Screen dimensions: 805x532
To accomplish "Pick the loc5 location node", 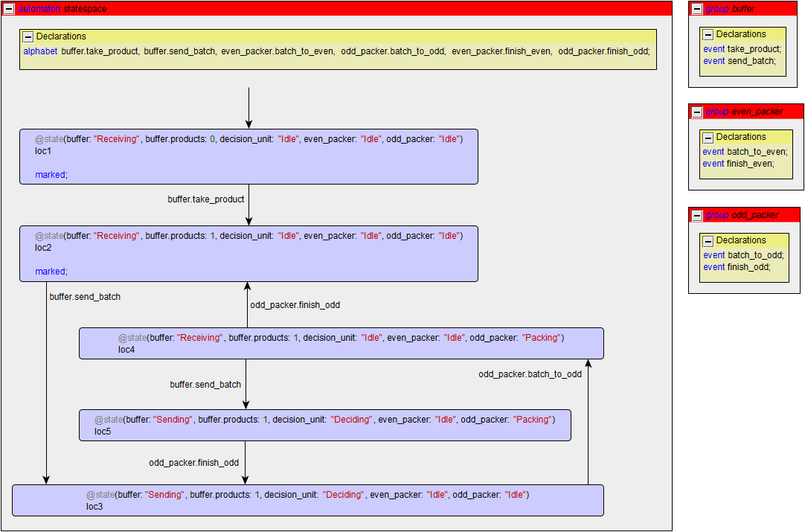I will click(324, 426).
